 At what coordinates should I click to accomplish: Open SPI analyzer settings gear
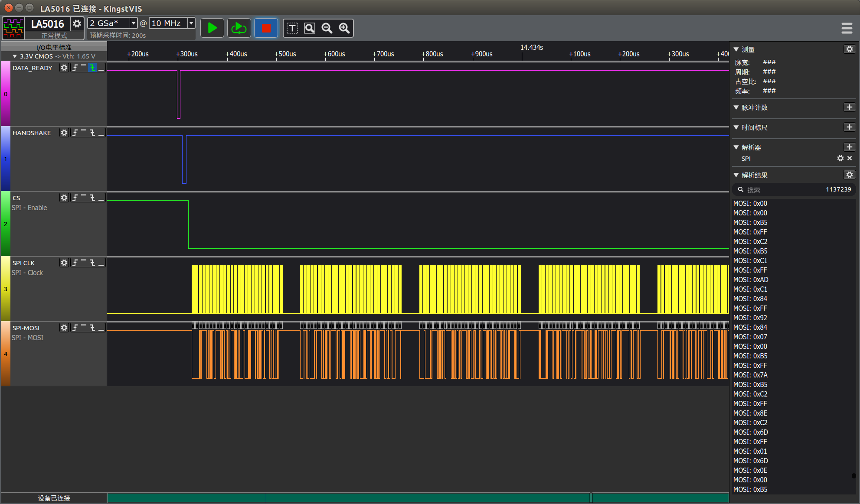840,158
